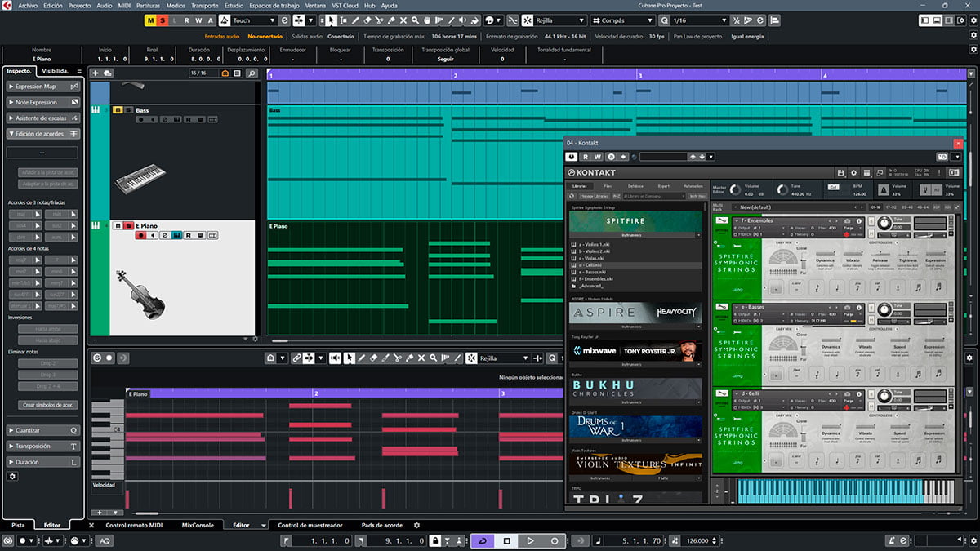Expand the Duración section in the Inspector
This screenshot has width=980, height=551.
[42, 462]
